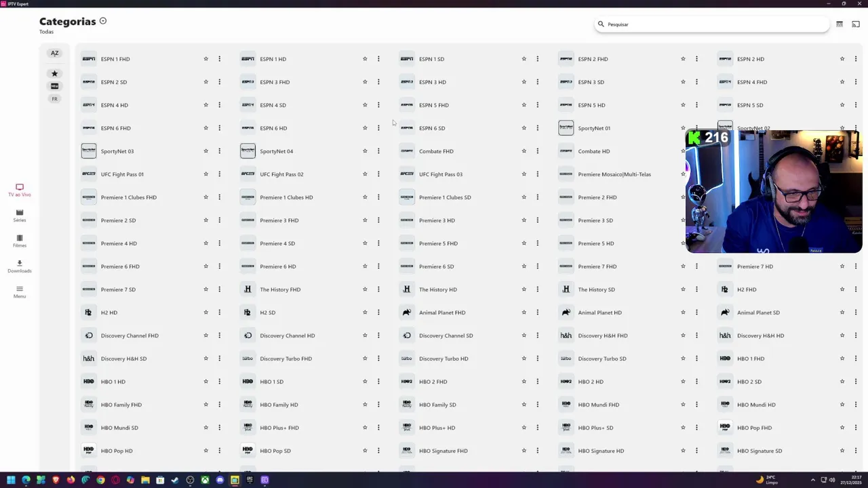
Task: Click The History FHD logo
Action: 248,289
